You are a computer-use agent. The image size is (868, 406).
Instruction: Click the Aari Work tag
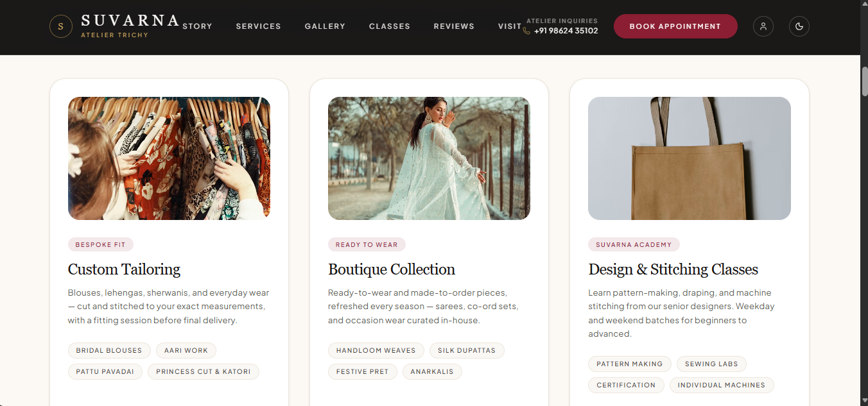186,350
